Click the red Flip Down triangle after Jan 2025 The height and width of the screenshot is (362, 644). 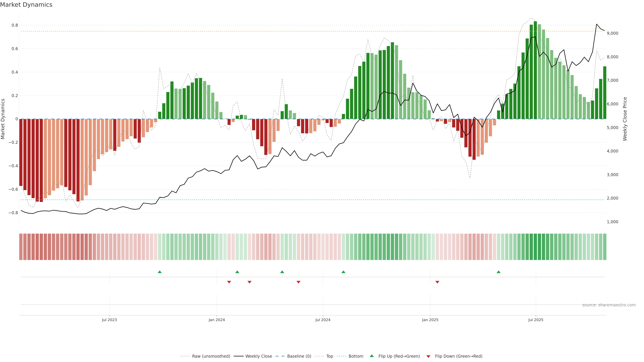(x=437, y=282)
